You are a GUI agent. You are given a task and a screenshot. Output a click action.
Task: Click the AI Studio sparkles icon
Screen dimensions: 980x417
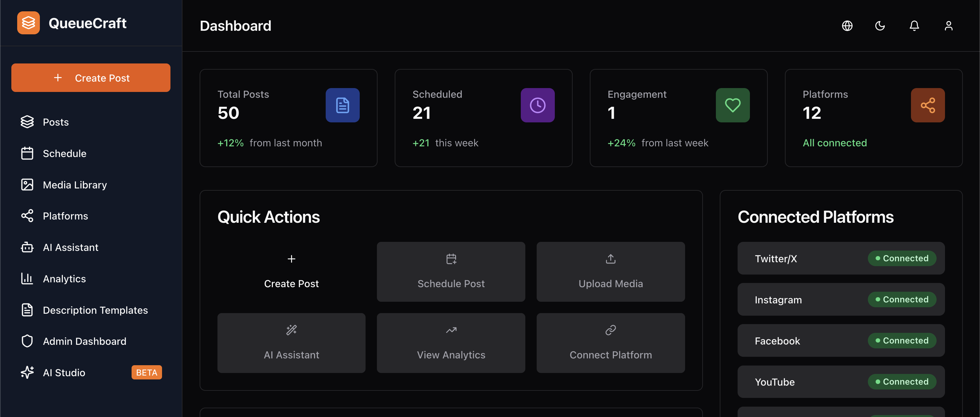pos(27,373)
